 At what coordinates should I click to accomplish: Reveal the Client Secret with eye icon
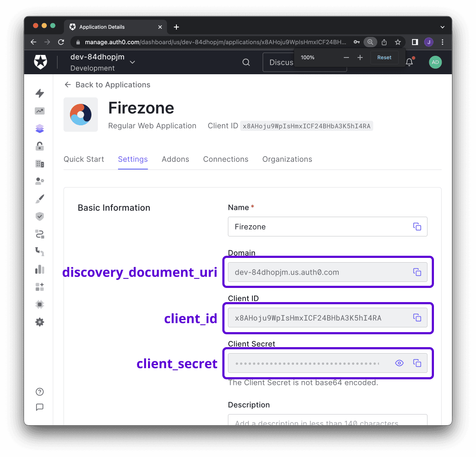[399, 363]
